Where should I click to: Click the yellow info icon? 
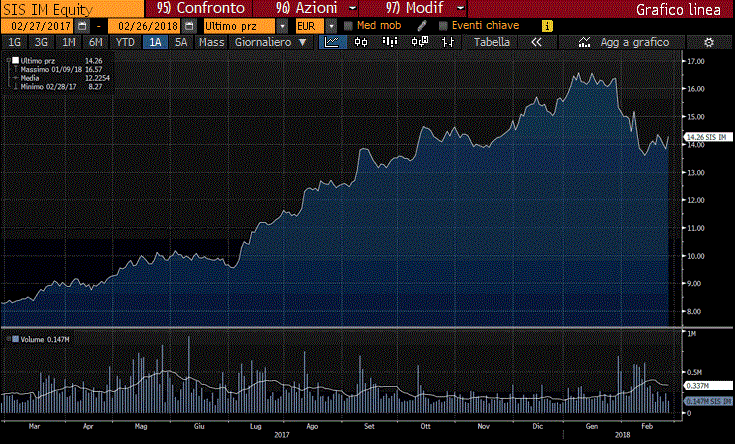(547, 26)
